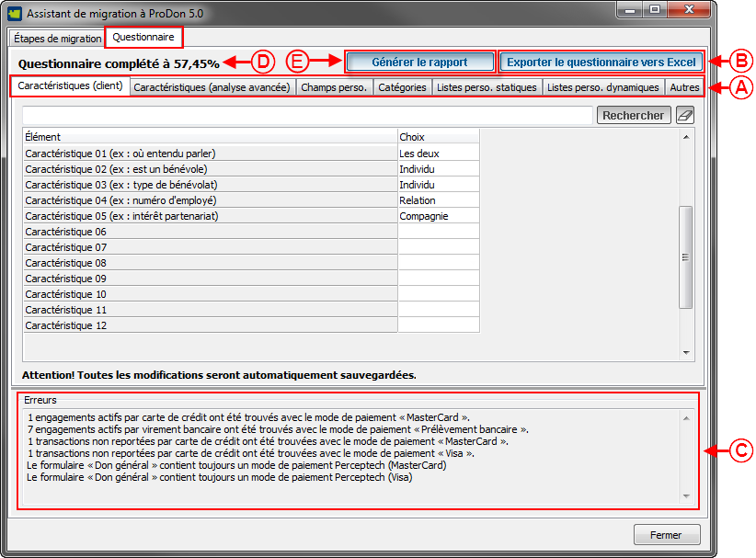Click the ProDon app icon in title bar
This screenshot has width=756, height=558.
point(15,15)
